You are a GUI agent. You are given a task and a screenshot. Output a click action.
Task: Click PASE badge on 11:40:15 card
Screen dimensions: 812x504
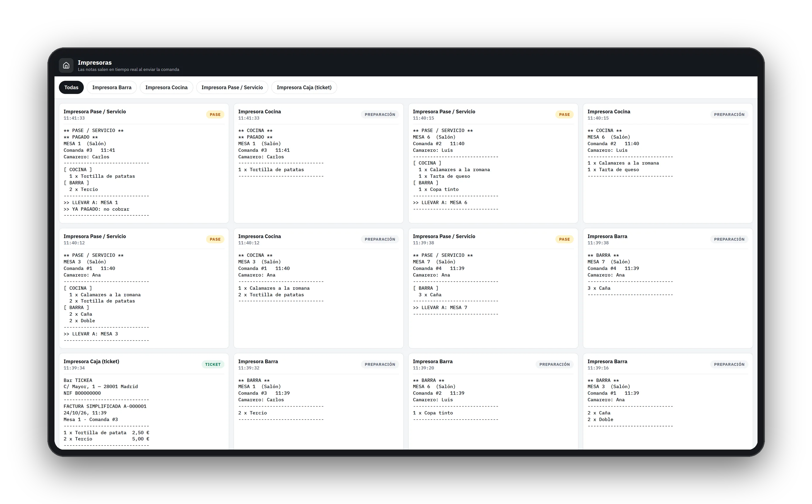point(564,114)
